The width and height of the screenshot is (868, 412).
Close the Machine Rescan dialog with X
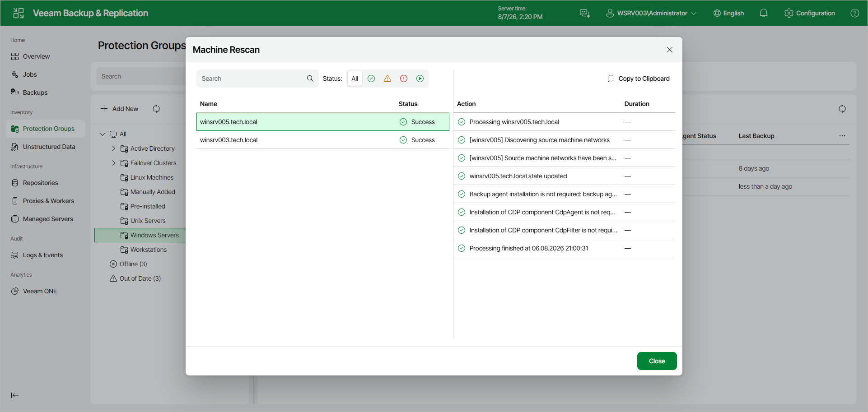[670, 50]
